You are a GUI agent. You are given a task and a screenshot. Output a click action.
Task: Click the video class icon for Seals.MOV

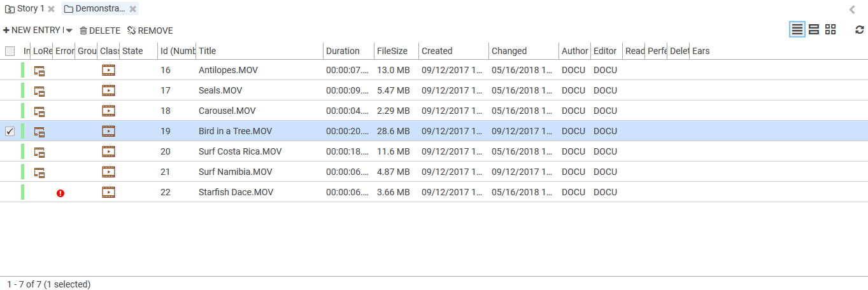108,90
